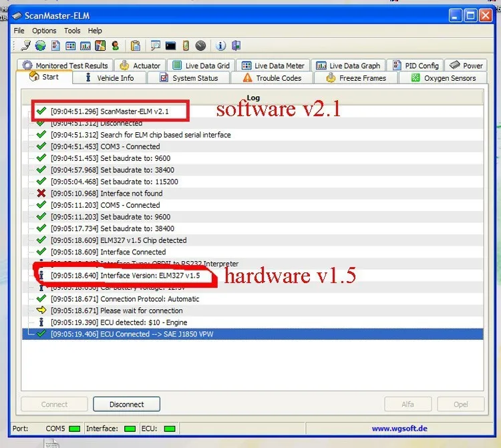This screenshot has height=448, width=501.
Task: Click the green globe toolbar icon
Action: [40, 45]
